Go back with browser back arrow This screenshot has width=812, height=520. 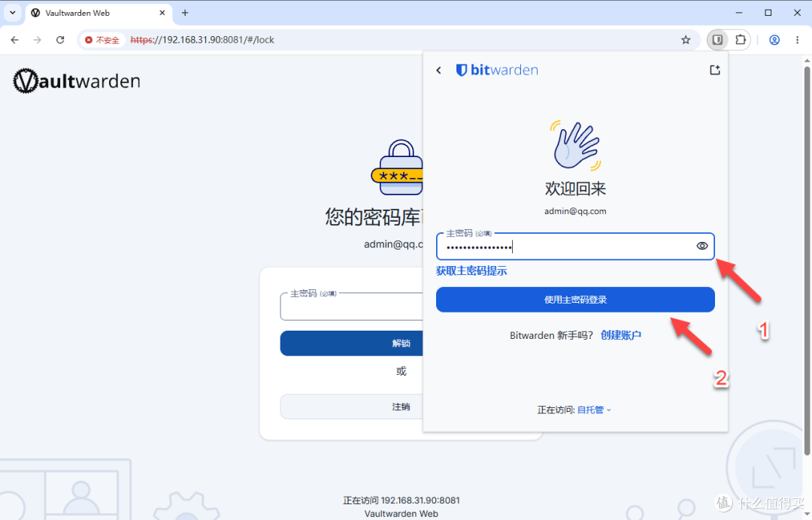coord(14,40)
